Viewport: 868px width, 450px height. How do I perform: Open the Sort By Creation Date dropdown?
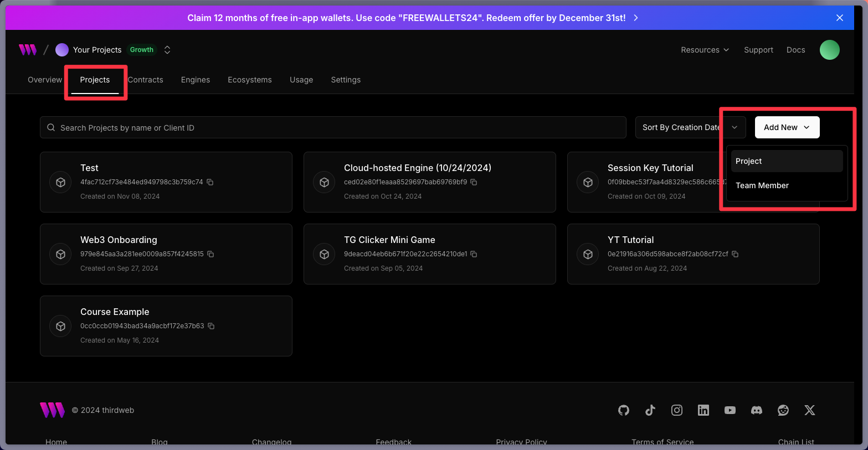(x=690, y=127)
